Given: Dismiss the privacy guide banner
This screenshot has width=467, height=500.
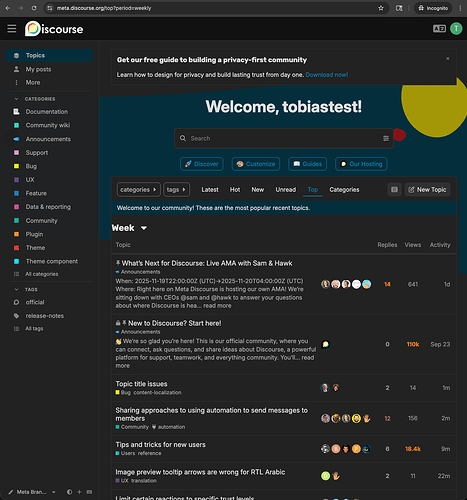Looking at the screenshot, I should point(448,59).
